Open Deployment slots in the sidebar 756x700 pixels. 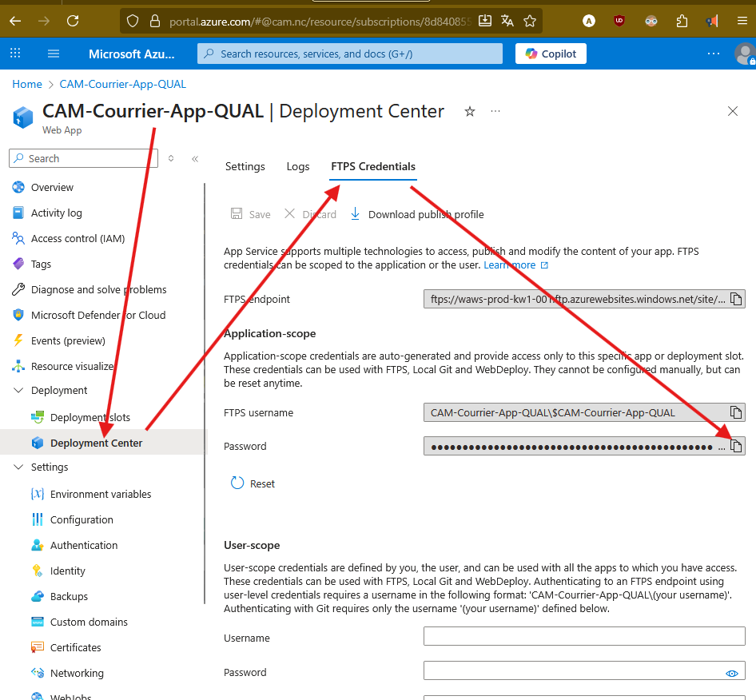[x=90, y=417]
